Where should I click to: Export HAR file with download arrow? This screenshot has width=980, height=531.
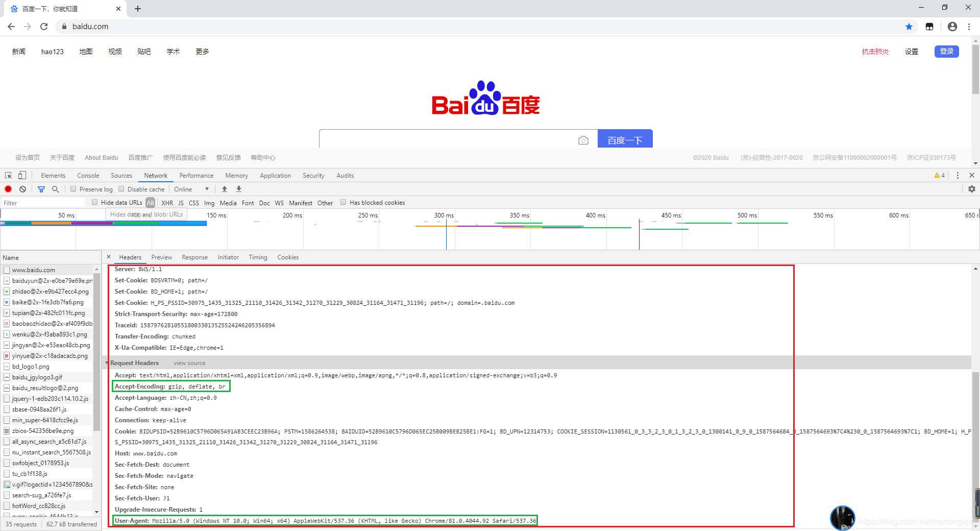[x=239, y=189]
